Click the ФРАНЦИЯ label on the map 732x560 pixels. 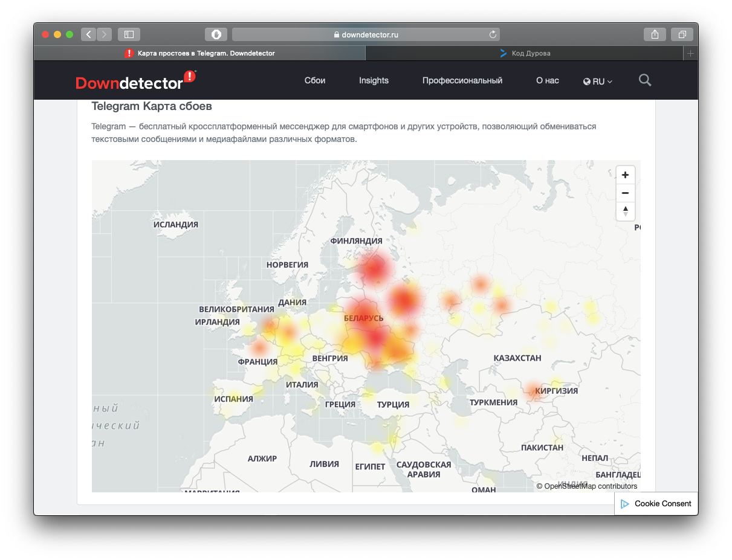click(257, 361)
